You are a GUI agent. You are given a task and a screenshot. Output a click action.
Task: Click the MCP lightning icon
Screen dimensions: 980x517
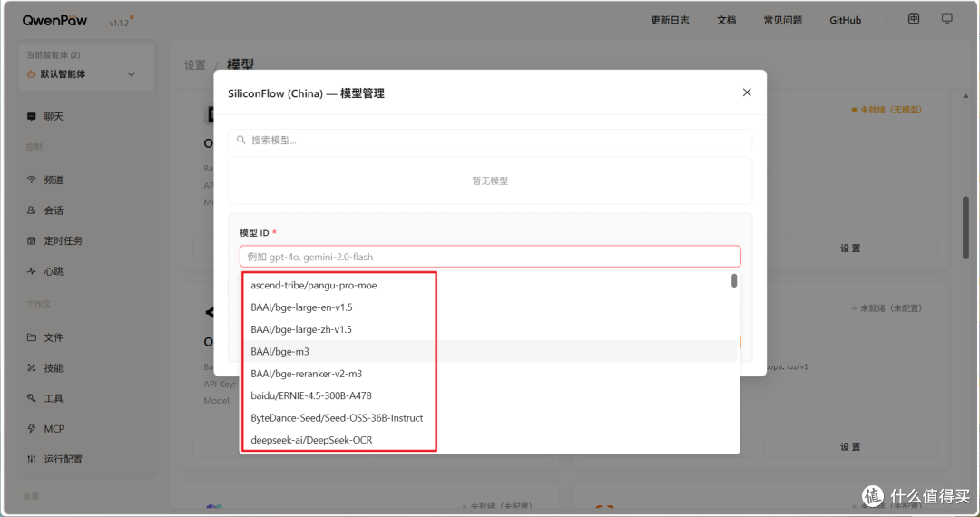point(31,429)
